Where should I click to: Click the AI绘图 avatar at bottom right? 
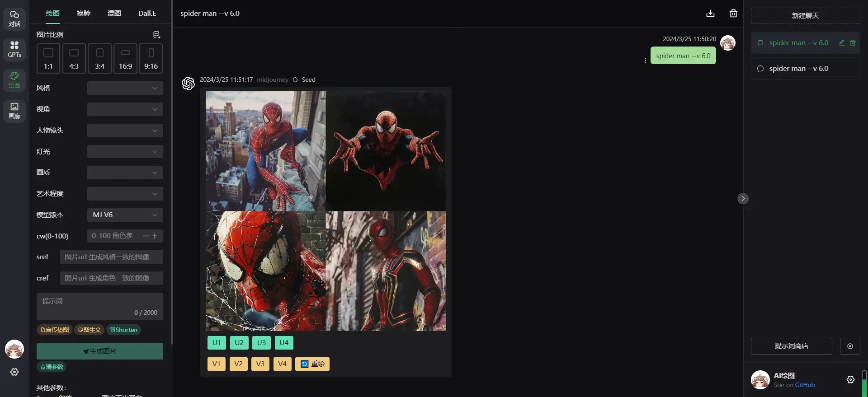point(760,380)
